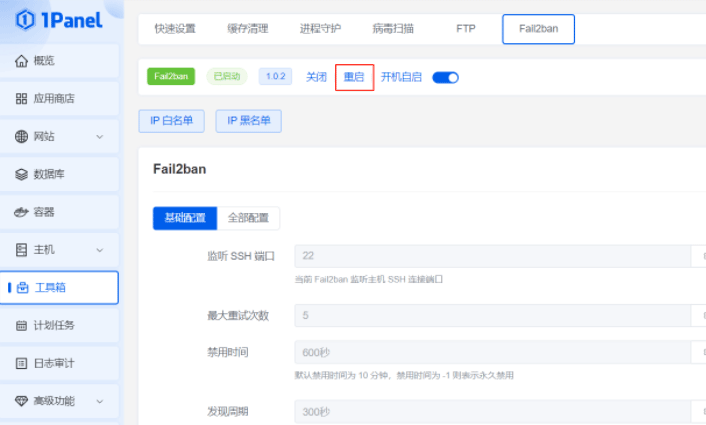706x425 pixels.
Task: Open 容器 in the sidebar
Action: pos(59,212)
